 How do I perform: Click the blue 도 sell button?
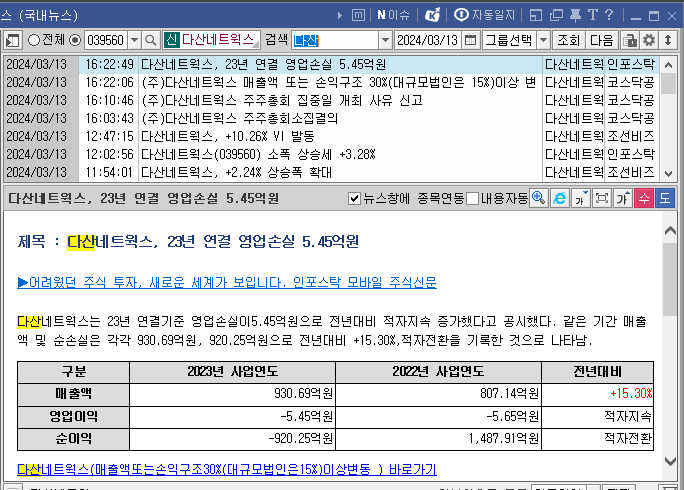[665, 199]
